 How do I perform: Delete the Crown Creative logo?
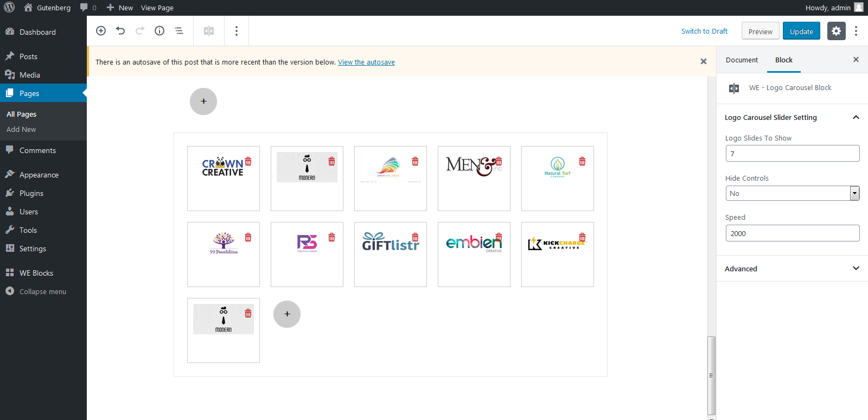click(248, 161)
